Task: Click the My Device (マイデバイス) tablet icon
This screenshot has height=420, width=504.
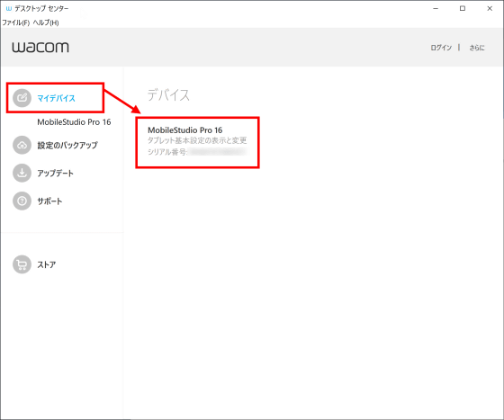Action: coord(22,98)
